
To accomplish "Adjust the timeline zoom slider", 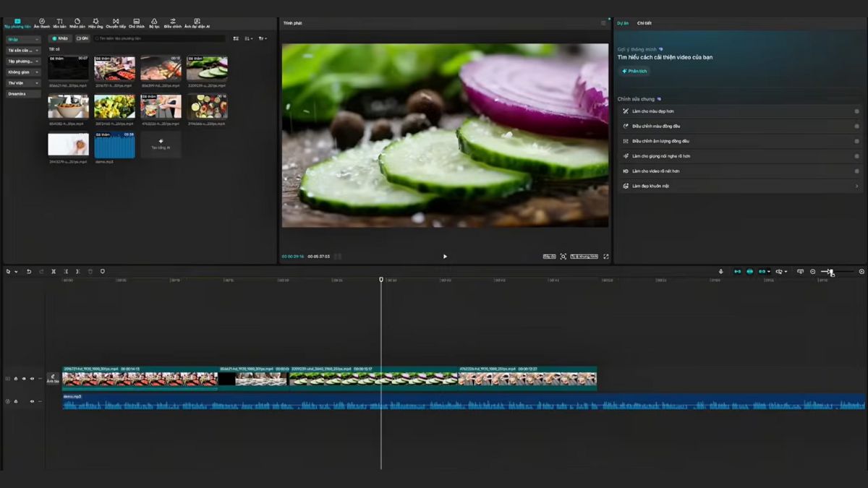I will (x=832, y=271).
